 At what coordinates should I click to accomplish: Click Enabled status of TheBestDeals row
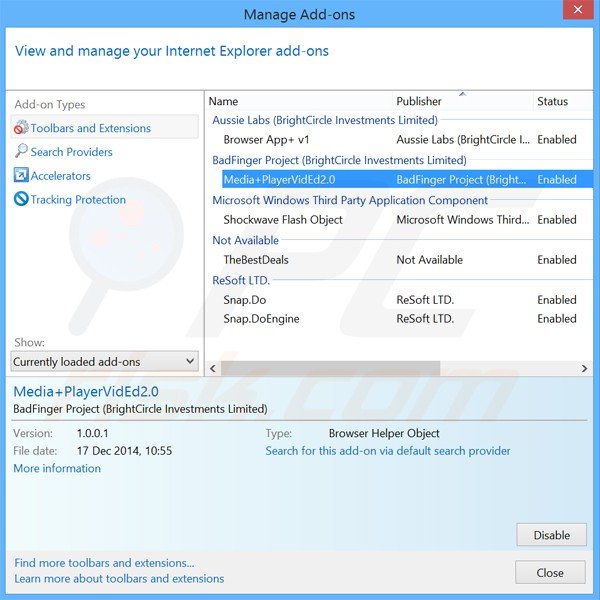point(556,260)
